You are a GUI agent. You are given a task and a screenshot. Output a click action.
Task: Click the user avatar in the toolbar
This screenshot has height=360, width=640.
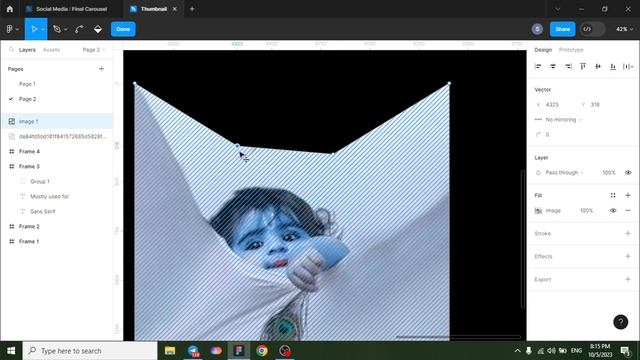[537, 29]
